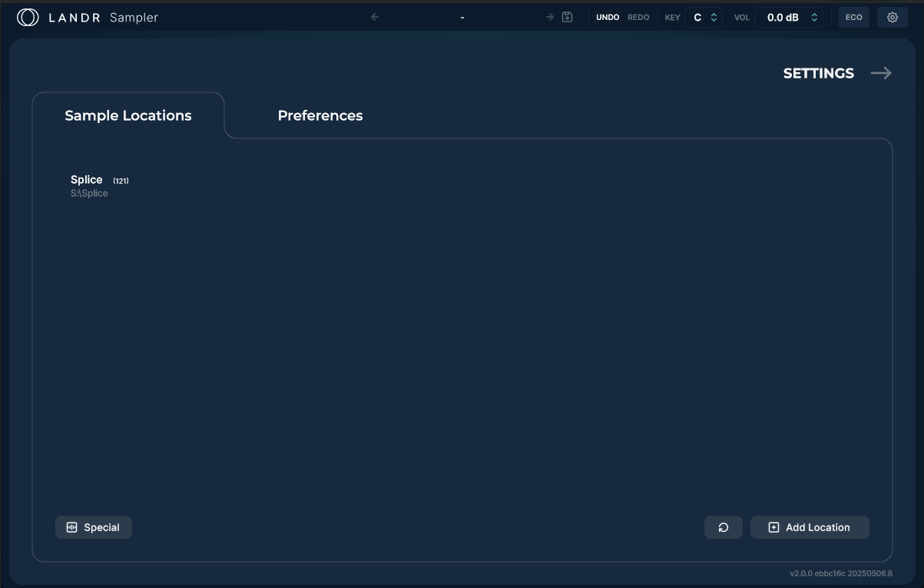Click the VOL up-down chevron arrows
Image resolution: width=924 pixels, height=588 pixels.
click(814, 18)
